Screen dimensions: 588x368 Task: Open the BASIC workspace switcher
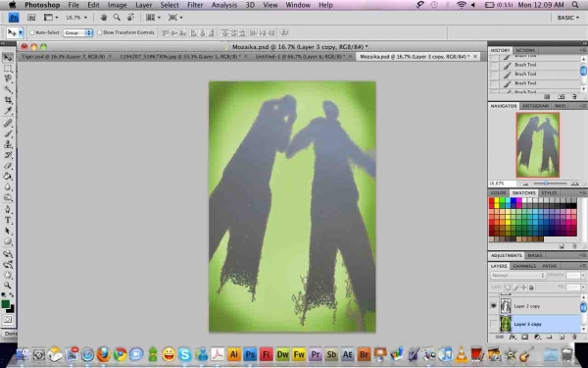coord(567,18)
